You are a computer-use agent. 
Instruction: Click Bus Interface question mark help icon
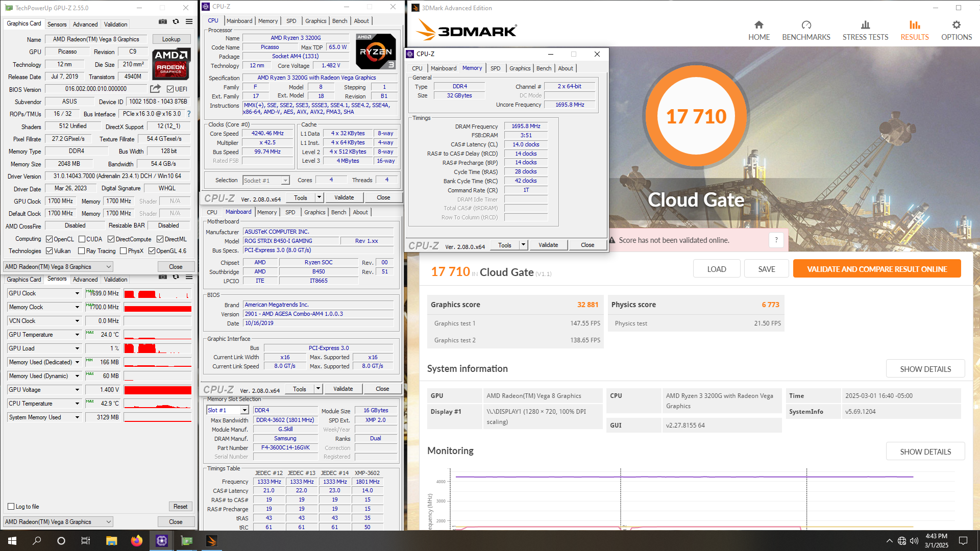tap(189, 114)
